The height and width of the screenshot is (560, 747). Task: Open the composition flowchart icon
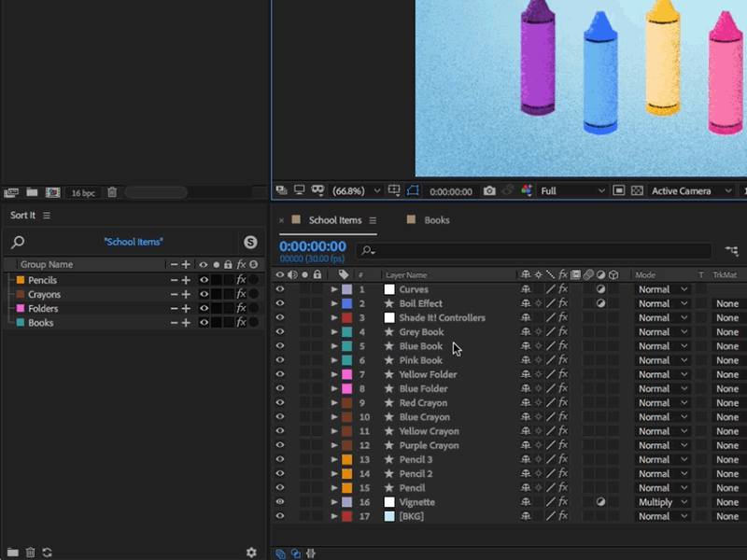(x=730, y=250)
